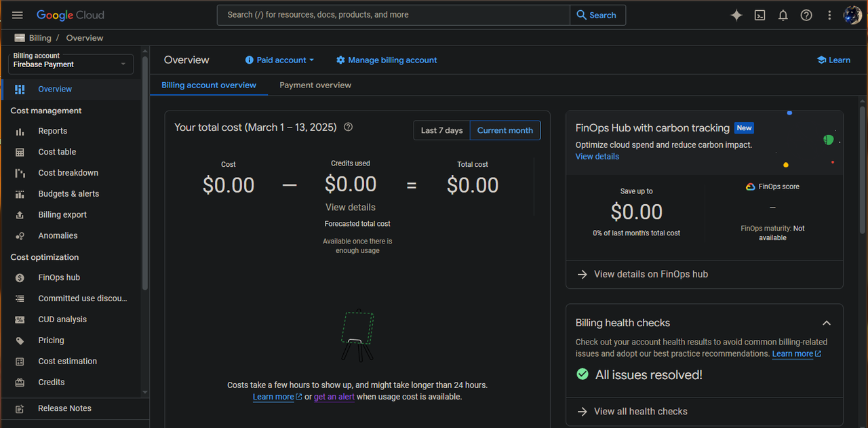Image resolution: width=868 pixels, height=428 pixels.
Task: Click the Anomalies icon
Action: click(20, 236)
